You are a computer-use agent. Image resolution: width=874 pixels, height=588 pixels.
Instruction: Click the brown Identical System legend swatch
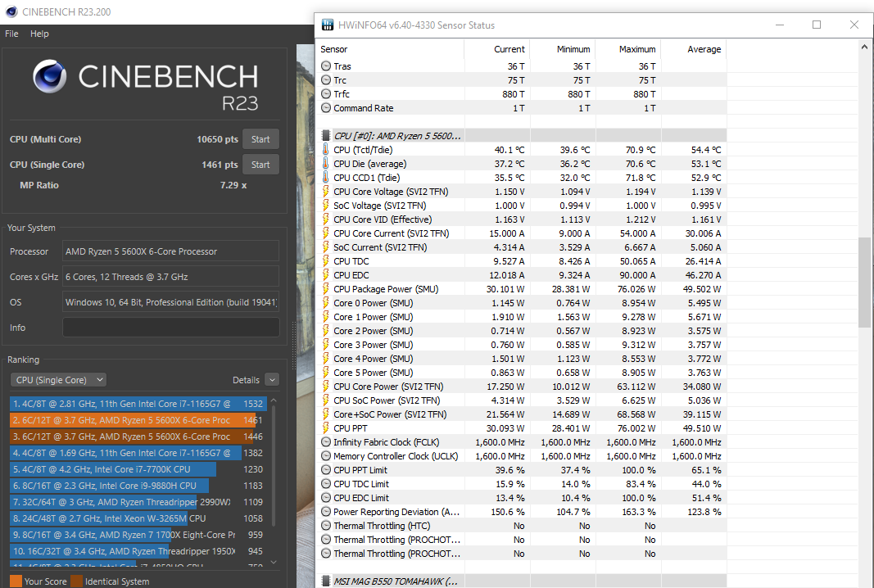pyautogui.click(x=76, y=581)
